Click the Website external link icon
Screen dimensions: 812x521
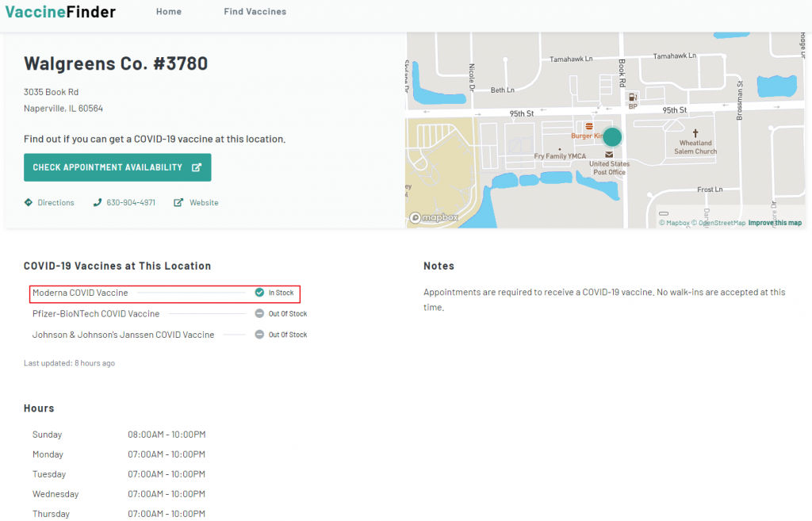pos(178,202)
